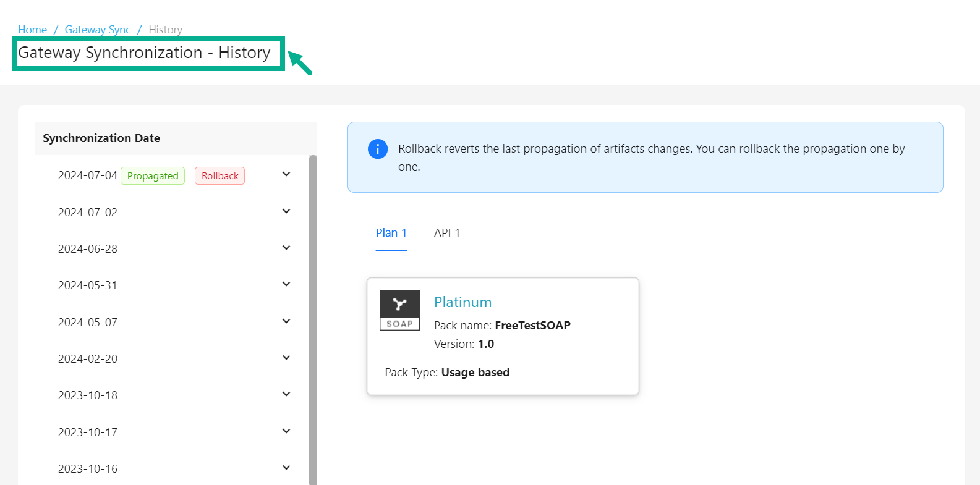Click the red Rollback button
The width and height of the screenshot is (980, 485).
[x=219, y=176]
